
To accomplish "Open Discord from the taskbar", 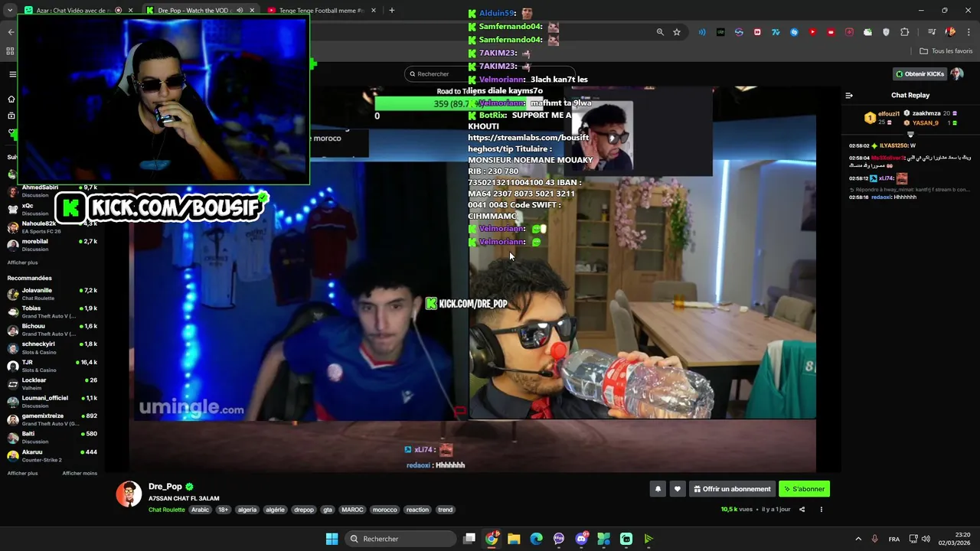I will click(x=581, y=539).
